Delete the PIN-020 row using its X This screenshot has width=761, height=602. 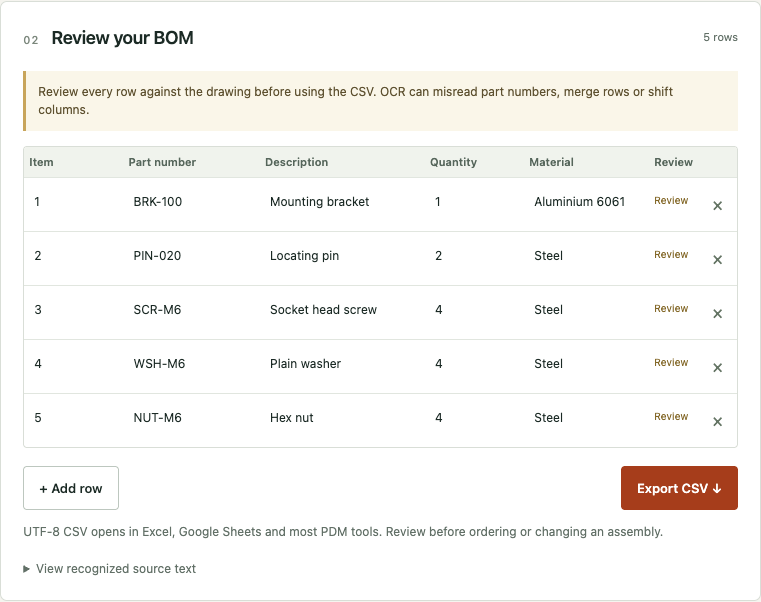point(717,260)
